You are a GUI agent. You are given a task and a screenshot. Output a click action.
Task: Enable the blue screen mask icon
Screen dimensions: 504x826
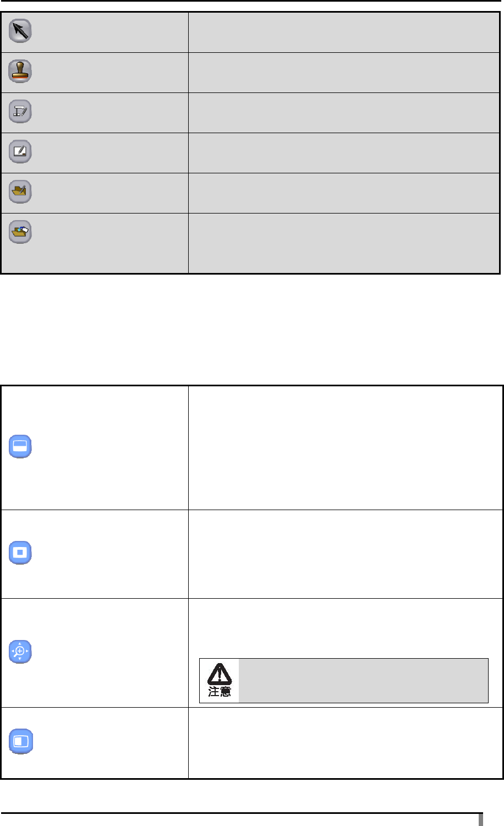(20, 447)
